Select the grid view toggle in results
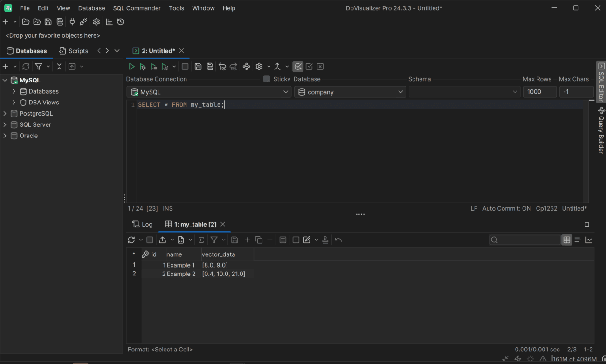The width and height of the screenshot is (606, 364). click(x=566, y=240)
